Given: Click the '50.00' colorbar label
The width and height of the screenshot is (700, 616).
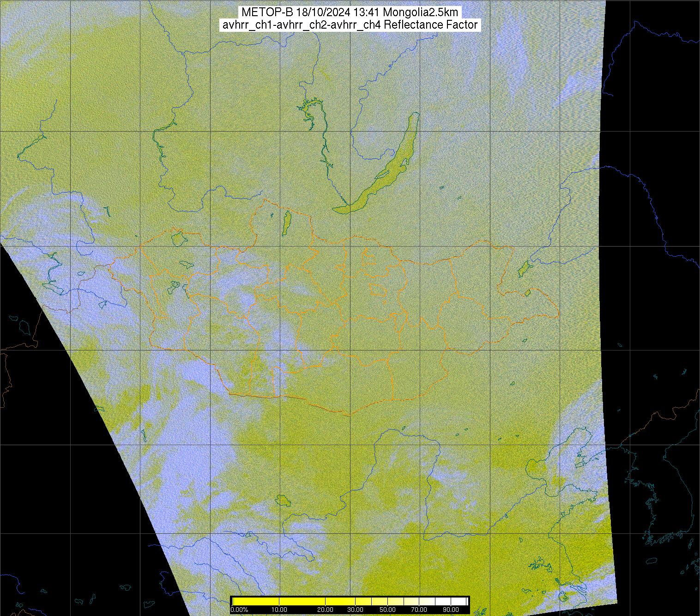Looking at the screenshot, I should tap(388, 610).
